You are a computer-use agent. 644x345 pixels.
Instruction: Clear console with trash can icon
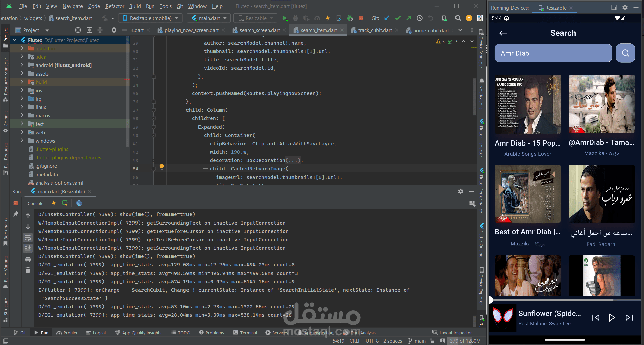[28, 270]
